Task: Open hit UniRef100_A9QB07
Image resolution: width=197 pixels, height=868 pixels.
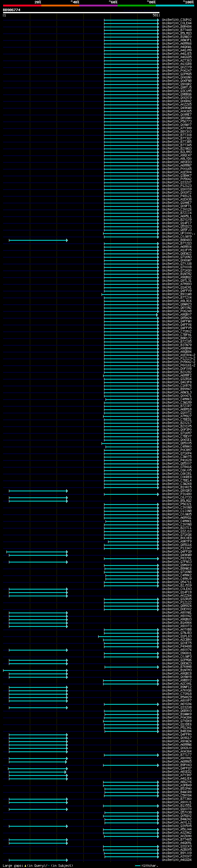Action: tap(176, 315)
